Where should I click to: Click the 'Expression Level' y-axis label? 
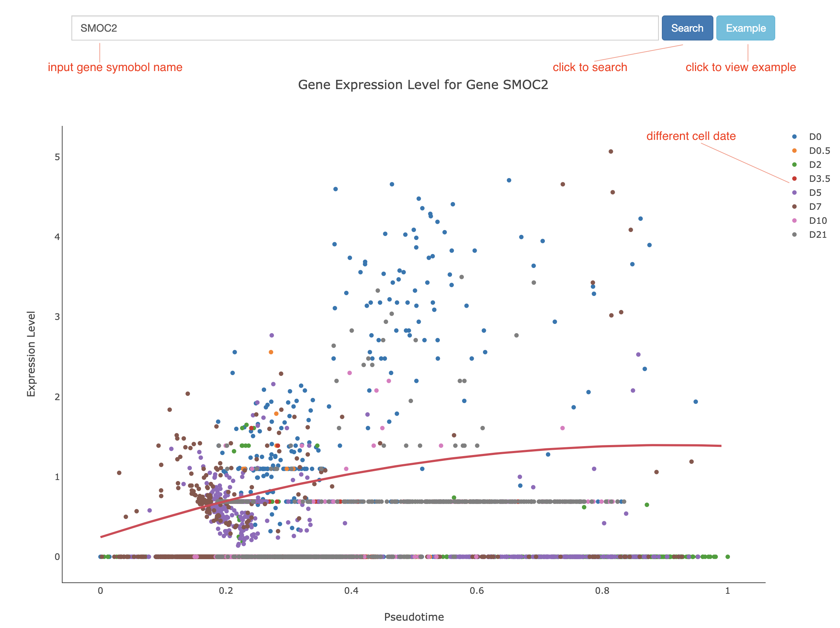31,354
